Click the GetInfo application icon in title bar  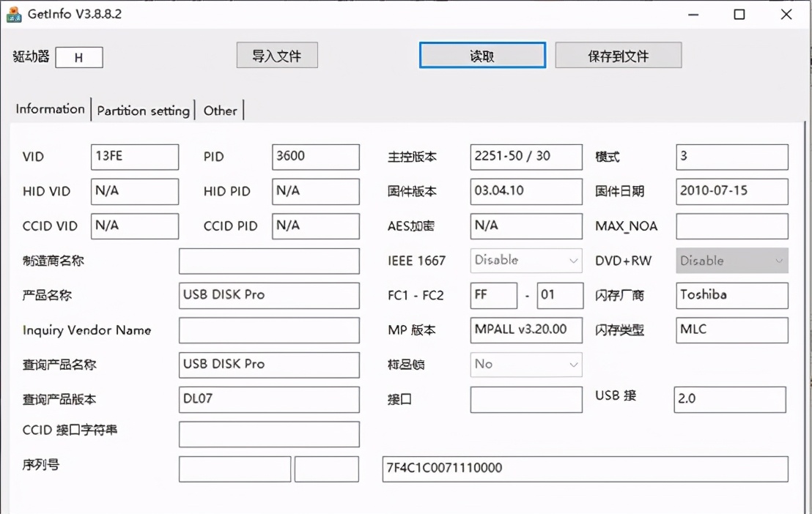pyautogui.click(x=15, y=14)
